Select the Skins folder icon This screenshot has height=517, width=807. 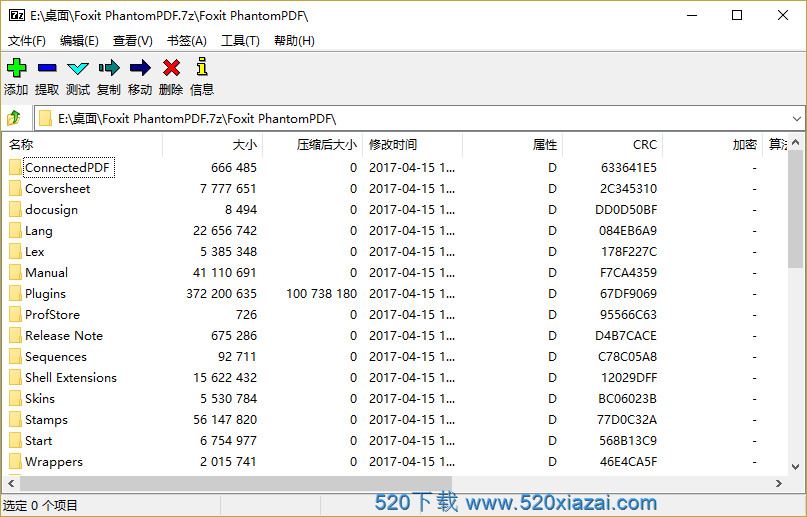tap(15, 398)
